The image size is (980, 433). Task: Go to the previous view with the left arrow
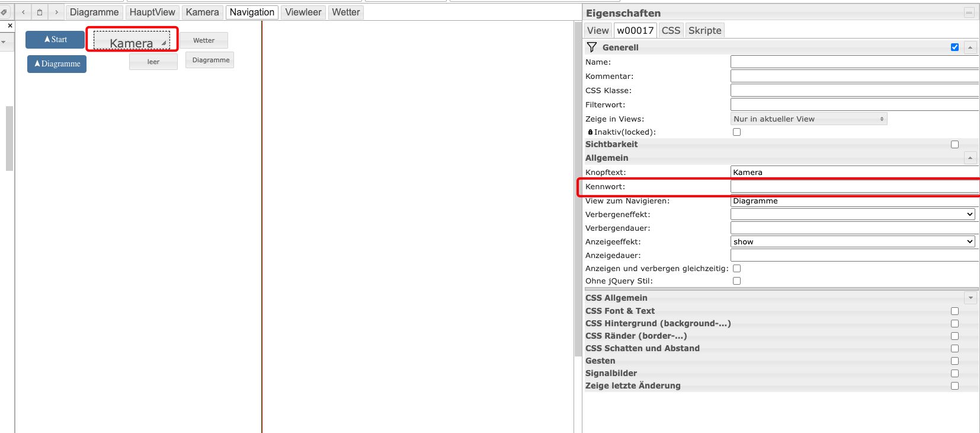(23, 12)
